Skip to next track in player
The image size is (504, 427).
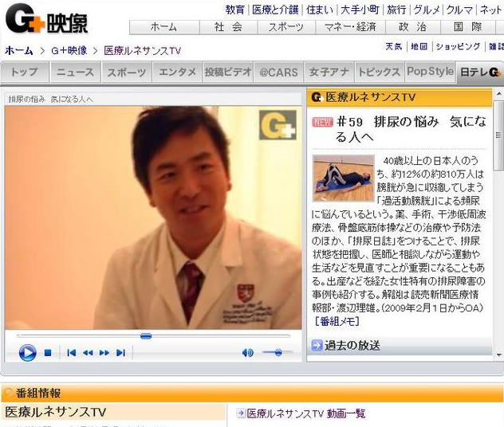(x=120, y=353)
